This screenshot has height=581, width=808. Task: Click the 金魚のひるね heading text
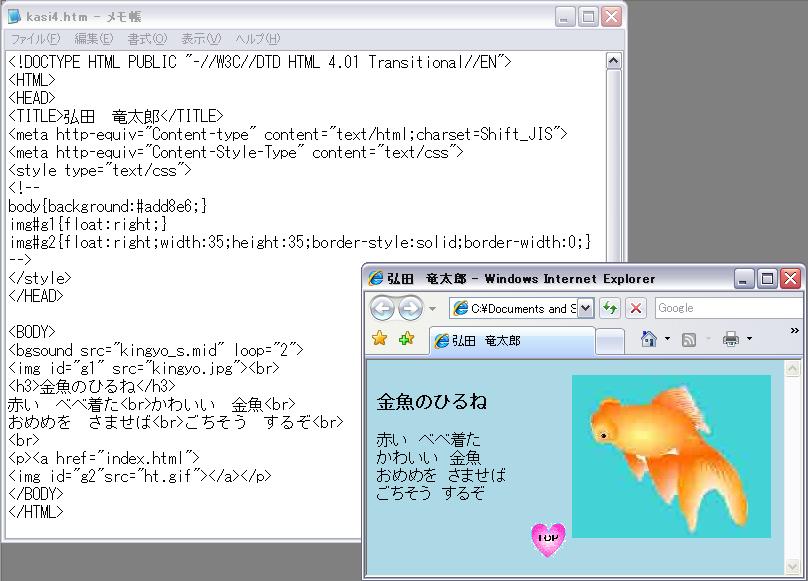pyautogui.click(x=432, y=402)
